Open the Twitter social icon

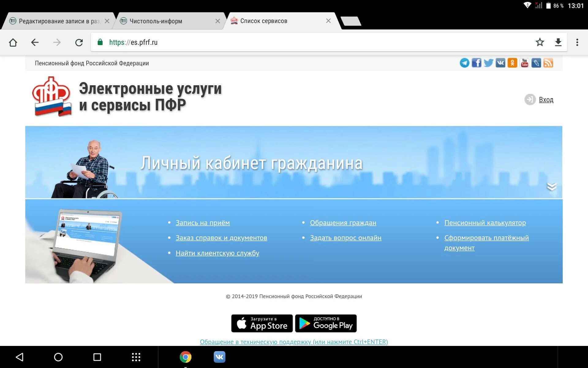coord(488,63)
